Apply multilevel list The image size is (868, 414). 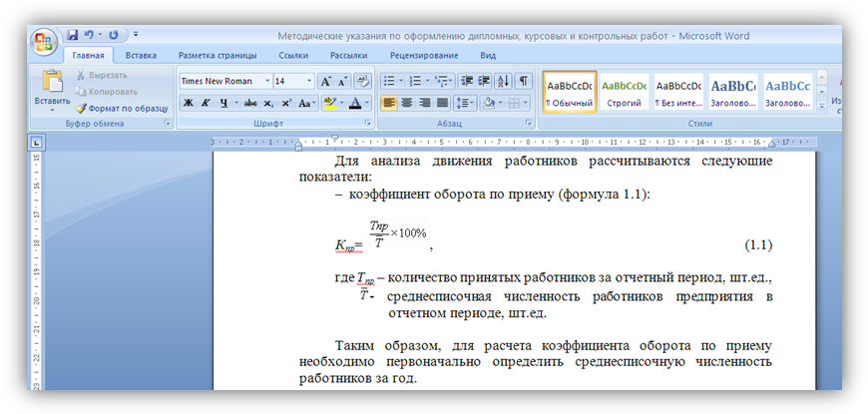[441, 81]
